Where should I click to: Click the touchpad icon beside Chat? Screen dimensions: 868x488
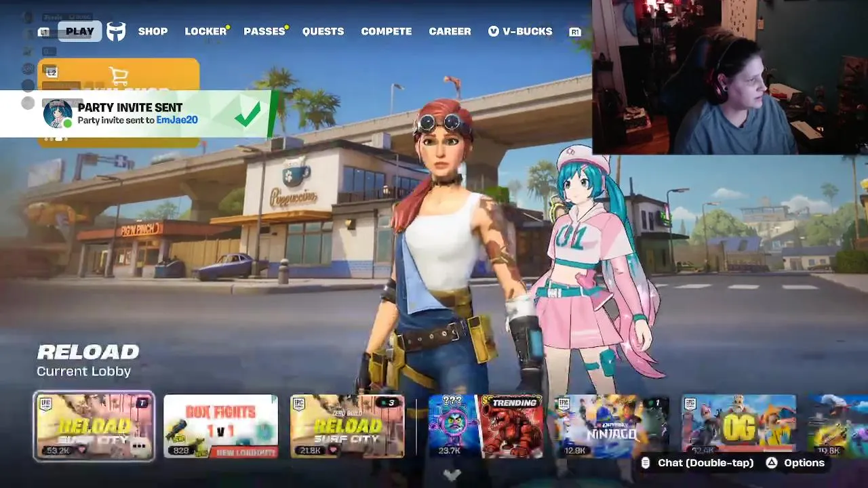point(645,463)
